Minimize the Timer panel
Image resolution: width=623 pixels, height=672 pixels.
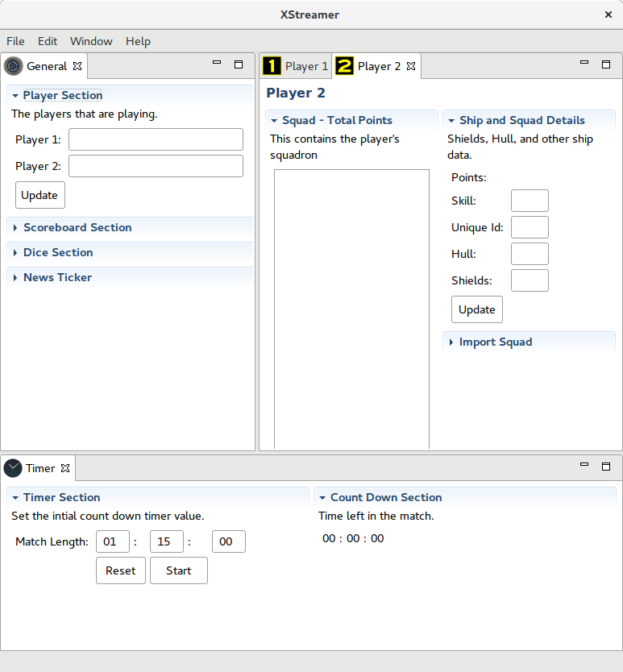584,465
